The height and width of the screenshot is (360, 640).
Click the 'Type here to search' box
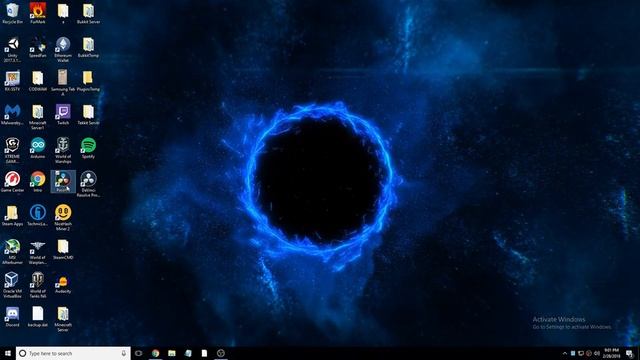coord(73,353)
